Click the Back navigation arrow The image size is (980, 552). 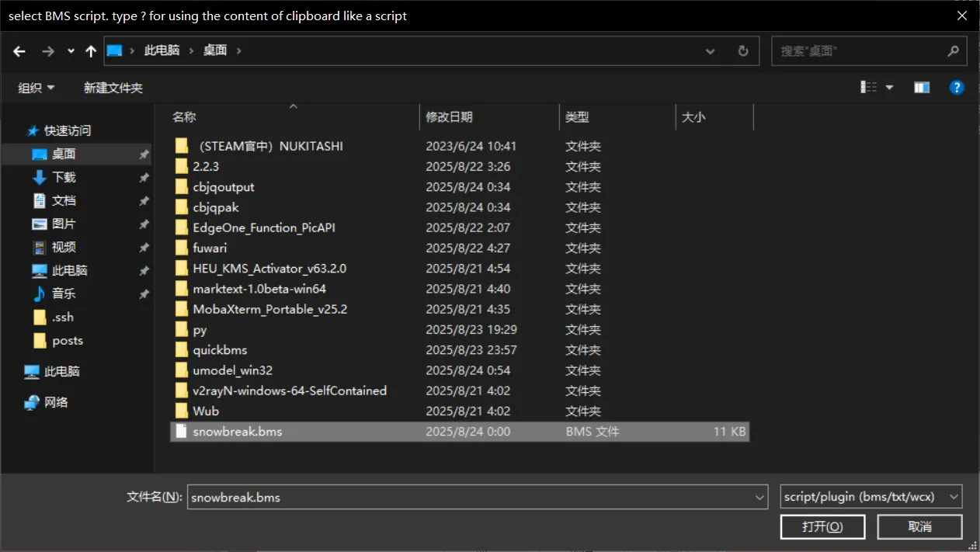(19, 51)
